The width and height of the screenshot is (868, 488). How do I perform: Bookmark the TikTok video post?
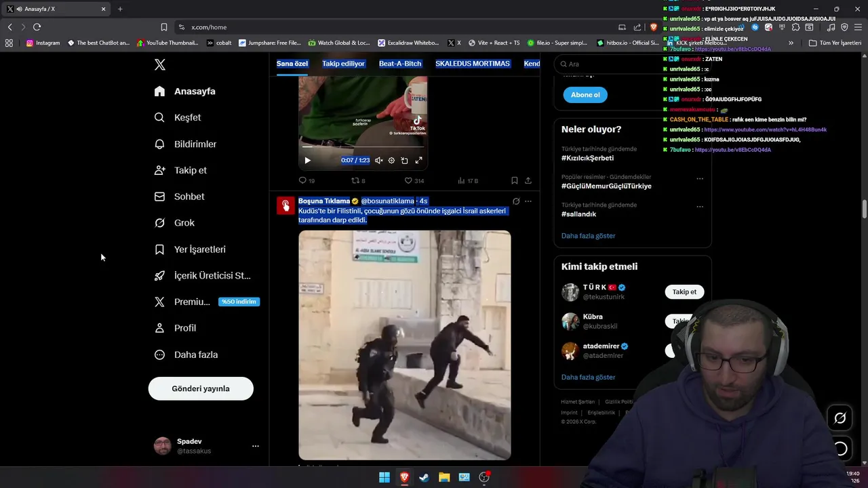click(515, 181)
